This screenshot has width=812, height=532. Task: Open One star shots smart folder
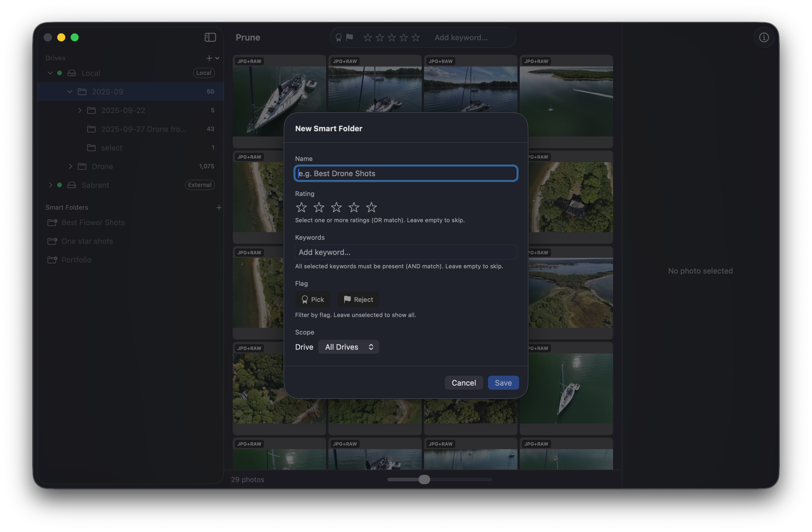(x=130, y=241)
